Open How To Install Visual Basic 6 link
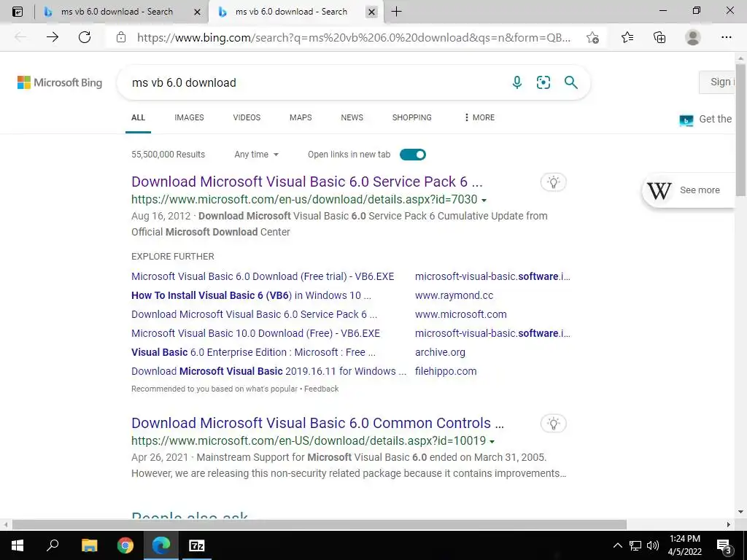The image size is (747, 560). coord(251,295)
